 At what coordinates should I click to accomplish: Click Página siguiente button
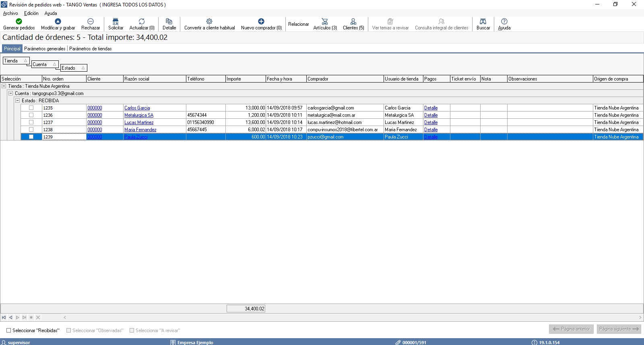point(619,329)
